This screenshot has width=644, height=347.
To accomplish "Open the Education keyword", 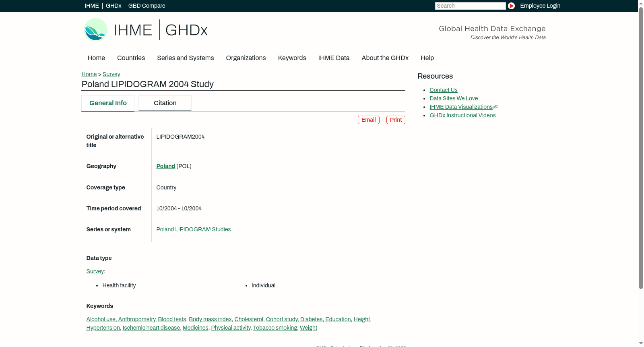I will [338, 319].
